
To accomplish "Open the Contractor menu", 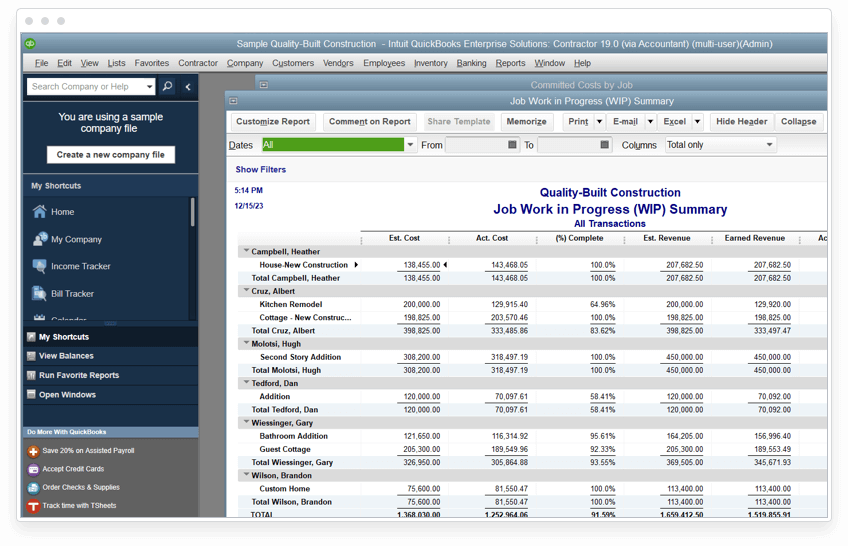I will pyautogui.click(x=198, y=63).
